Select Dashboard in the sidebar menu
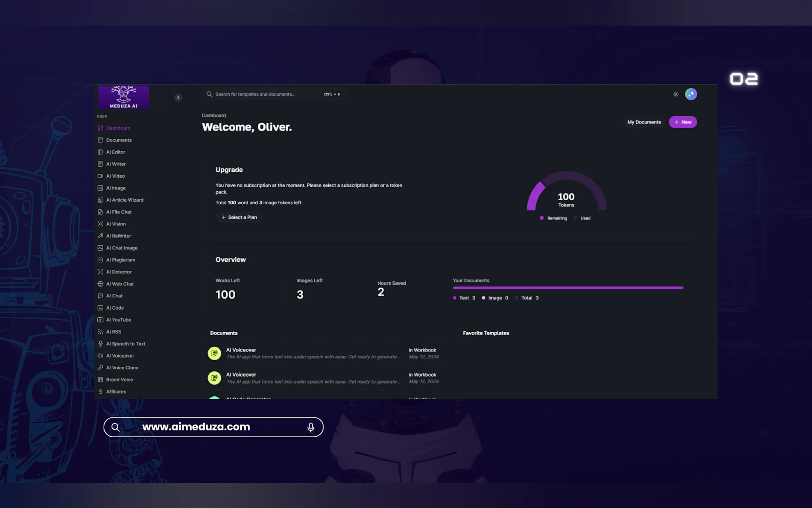The height and width of the screenshot is (508, 812). tap(118, 128)
